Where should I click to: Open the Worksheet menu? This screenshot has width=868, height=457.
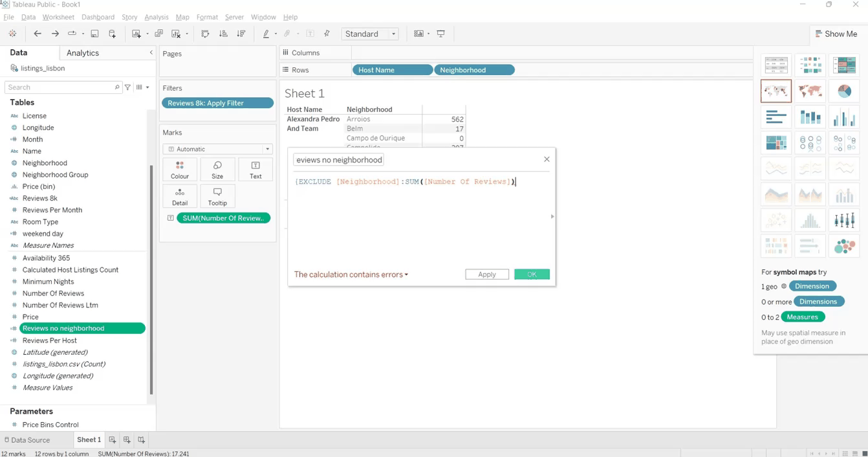pos(58,17)
